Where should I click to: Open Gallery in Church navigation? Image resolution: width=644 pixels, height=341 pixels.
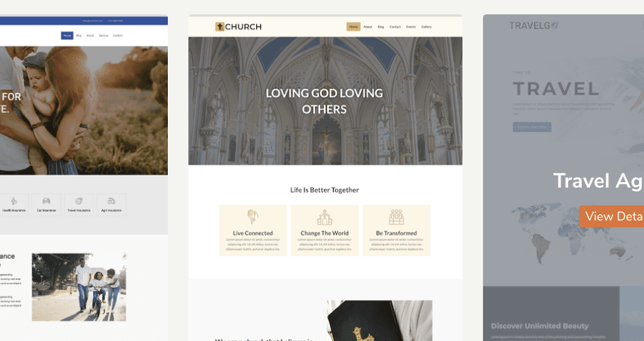pyautogui.click(x=426, y=27)
